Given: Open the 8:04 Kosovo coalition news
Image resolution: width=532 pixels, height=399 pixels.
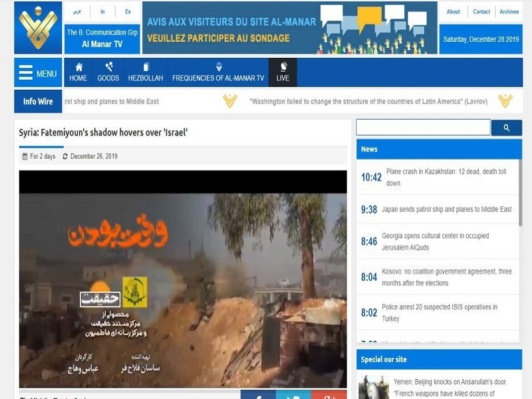Looking at the screenshot, I should pos(438,277).
